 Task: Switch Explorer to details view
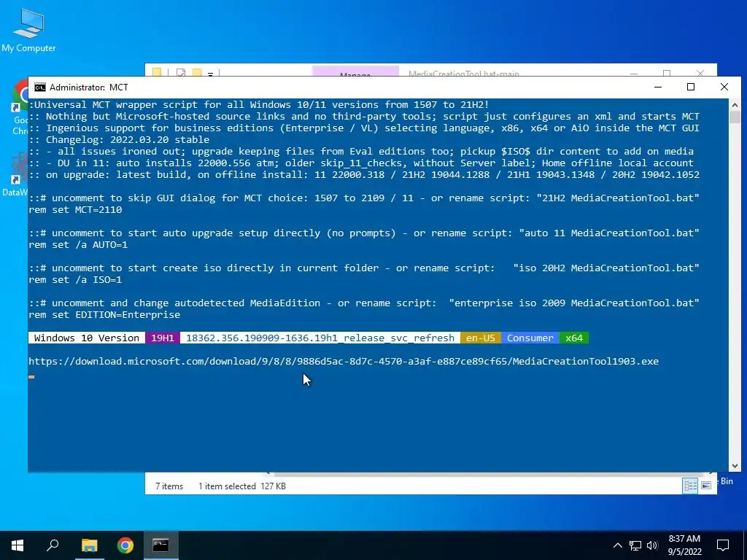[x=690, y=485]
